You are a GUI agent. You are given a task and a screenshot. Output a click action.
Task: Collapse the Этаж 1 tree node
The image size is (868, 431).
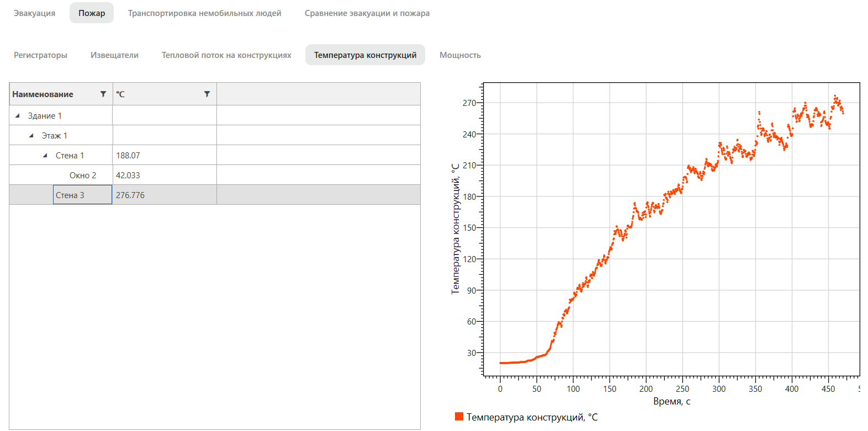click(x=31, y=136)
